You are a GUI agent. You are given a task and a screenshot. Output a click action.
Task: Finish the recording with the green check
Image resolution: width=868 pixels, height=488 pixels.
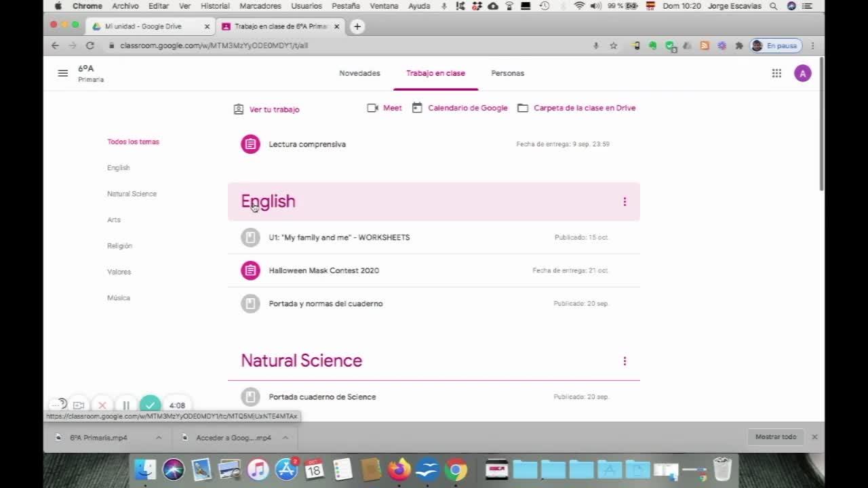(150, 405)
